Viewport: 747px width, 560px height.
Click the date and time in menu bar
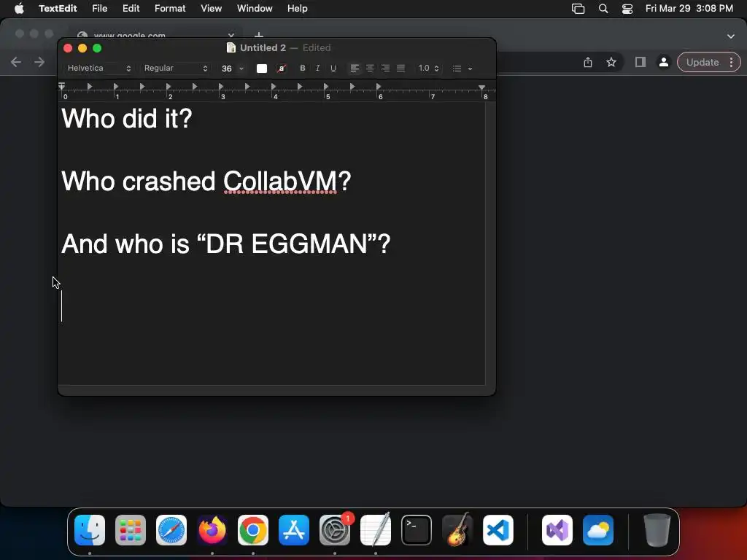689,8
